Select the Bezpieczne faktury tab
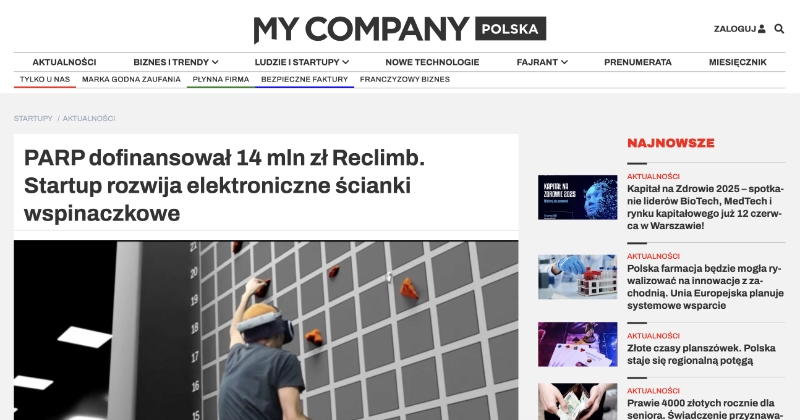Viewport: 800px width, 420px height. (305, 80)
